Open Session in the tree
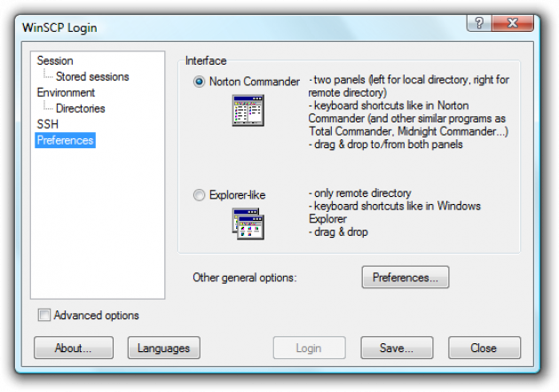 click(x=55, y=60)
